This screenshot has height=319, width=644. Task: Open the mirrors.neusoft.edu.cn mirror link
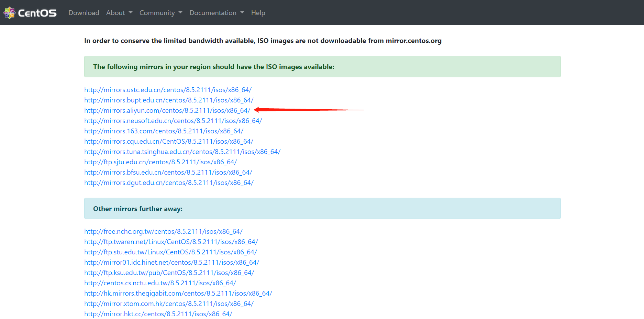[x=173, y=121]
